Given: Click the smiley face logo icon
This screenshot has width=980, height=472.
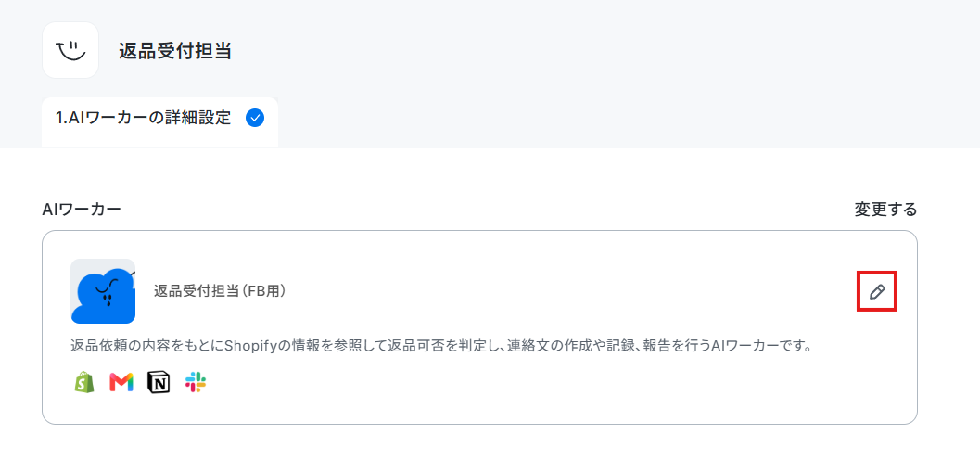Looking at the screenshot, I should tap(70, 50).
